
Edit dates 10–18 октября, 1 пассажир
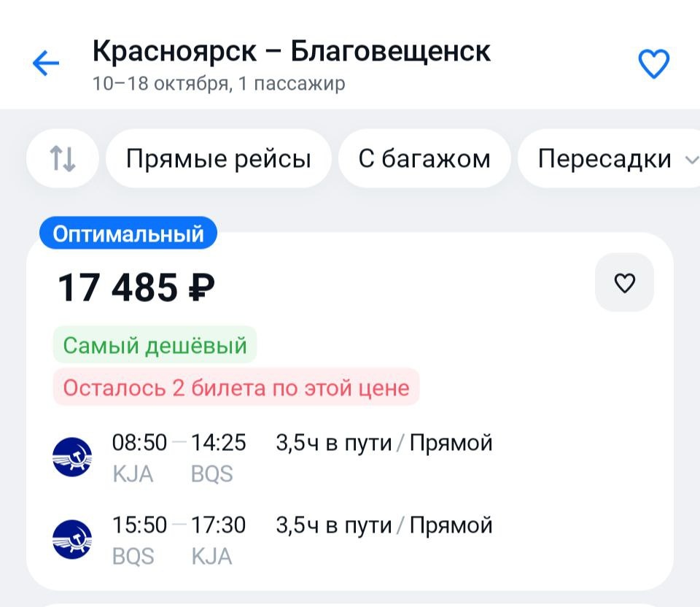(219, 84)
